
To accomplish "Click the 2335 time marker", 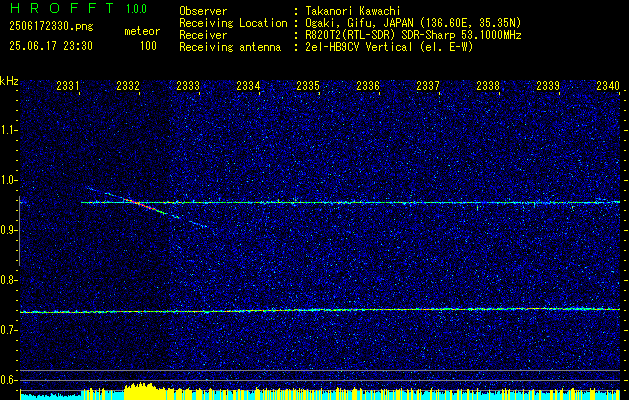I will [308, 85].
